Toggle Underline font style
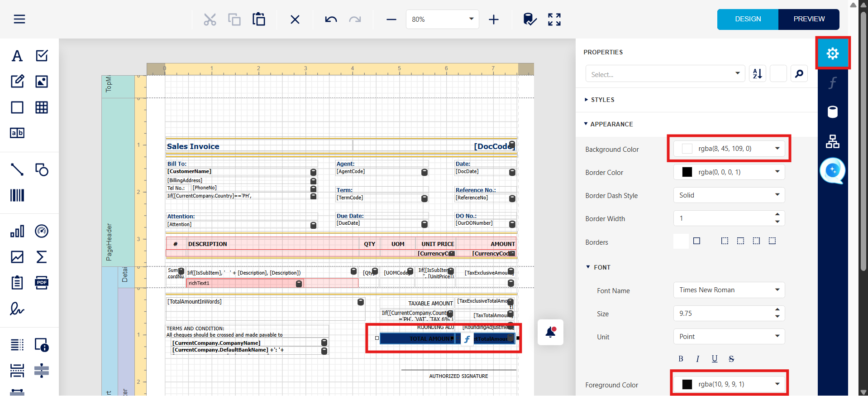The height and width of the screenshot is (396, 868). pos(714,359)
